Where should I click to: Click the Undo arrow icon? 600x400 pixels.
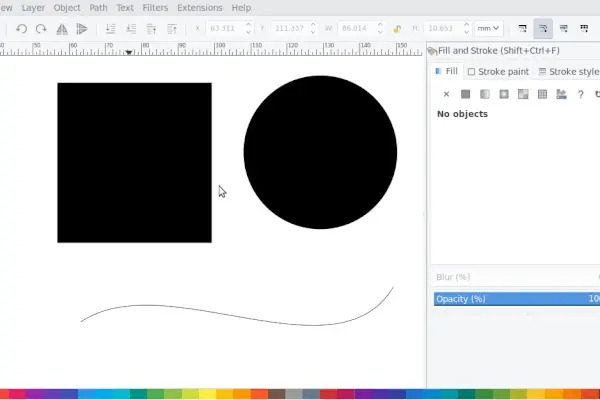pos(21,29)
